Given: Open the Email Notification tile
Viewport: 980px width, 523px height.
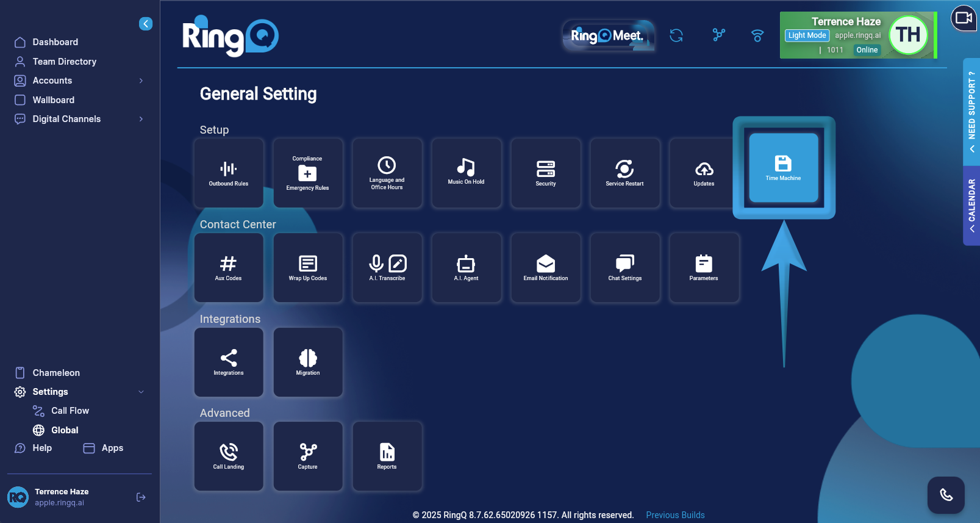Looking at the screenshot, I should pos(546,268).
